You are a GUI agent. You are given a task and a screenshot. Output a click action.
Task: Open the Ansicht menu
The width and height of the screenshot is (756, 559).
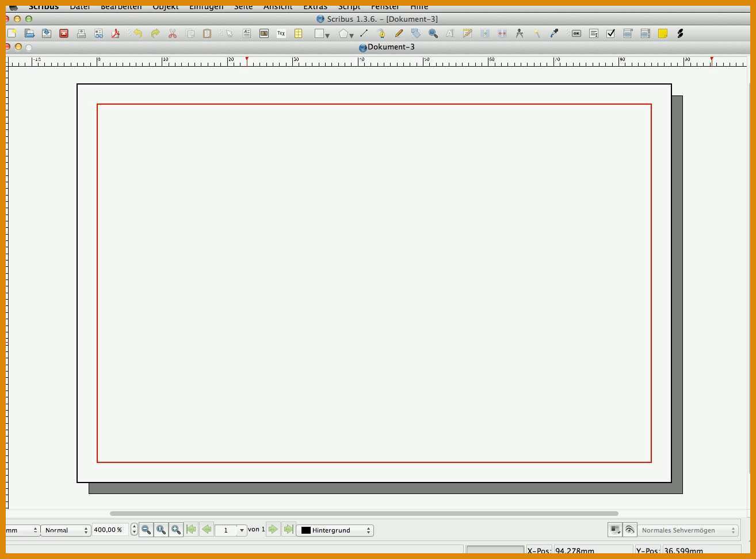pyautogui.click(x=278, y=6)
